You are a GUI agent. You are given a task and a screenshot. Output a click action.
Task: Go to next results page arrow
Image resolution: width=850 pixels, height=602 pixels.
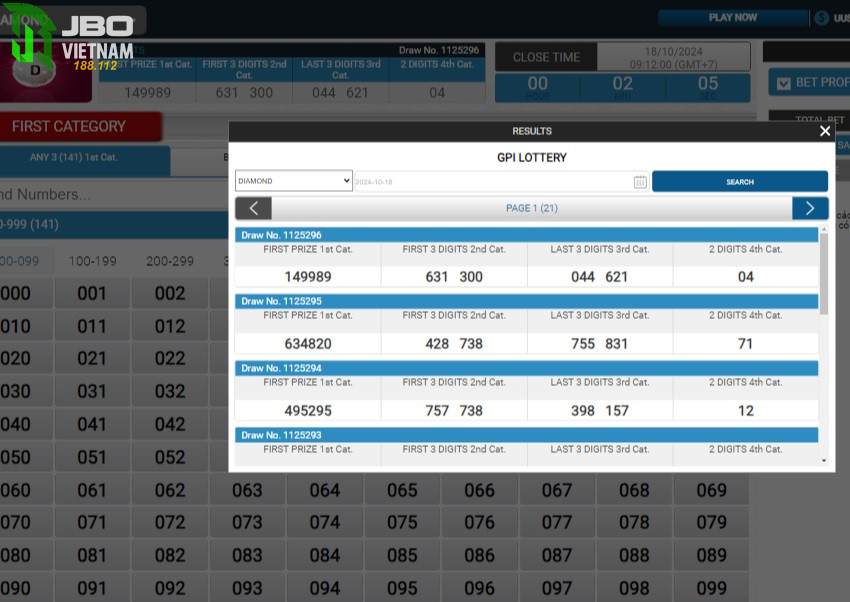click(x=810, y=208)
